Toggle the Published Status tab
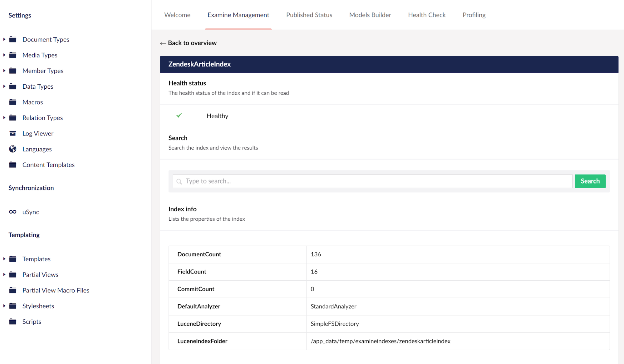 click(x=309, y=15)
